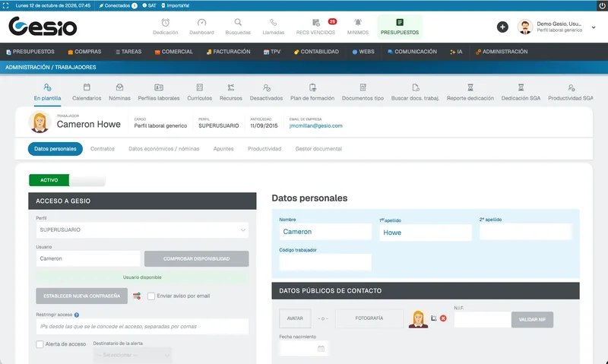The width and height of the screenshot is (608, 364).
Task: Open Documentos tipo icon
Action: [363, 87]
